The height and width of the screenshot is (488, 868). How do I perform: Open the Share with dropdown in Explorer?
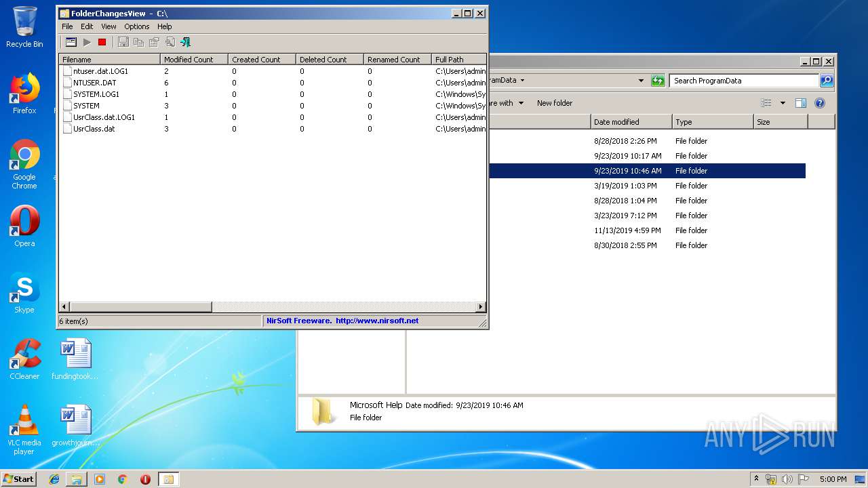(507, 103)
